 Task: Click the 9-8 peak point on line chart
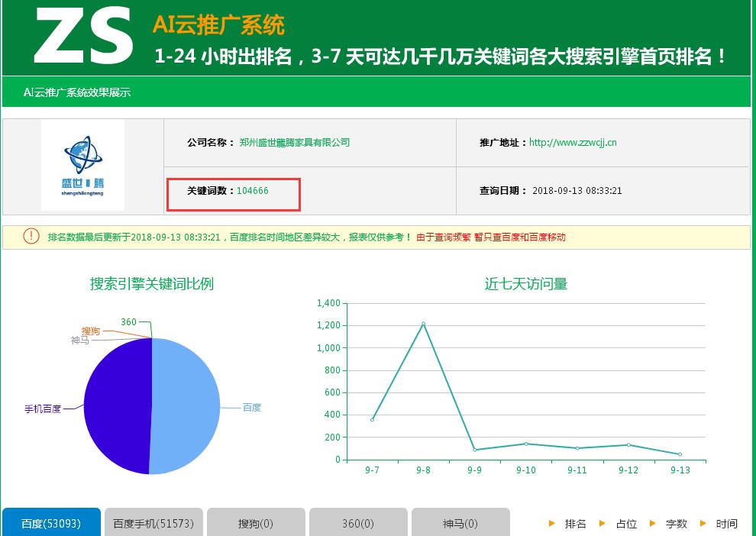tap(423, 323)
